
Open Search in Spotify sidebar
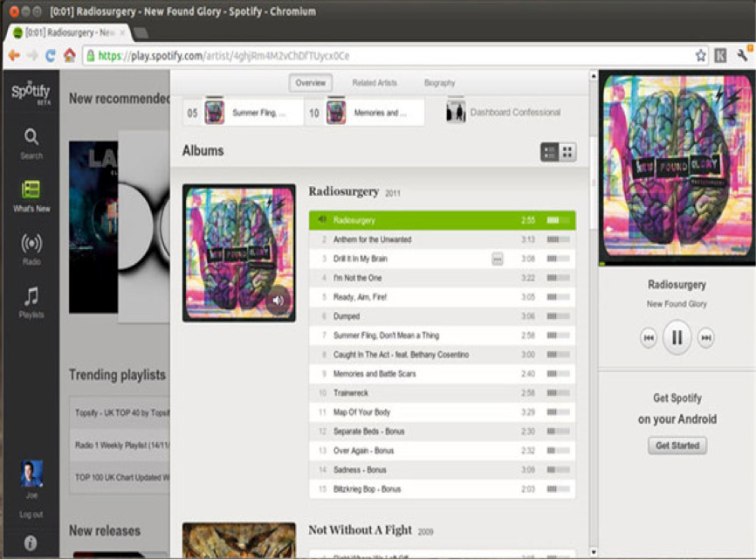click(x=31, y=143)
